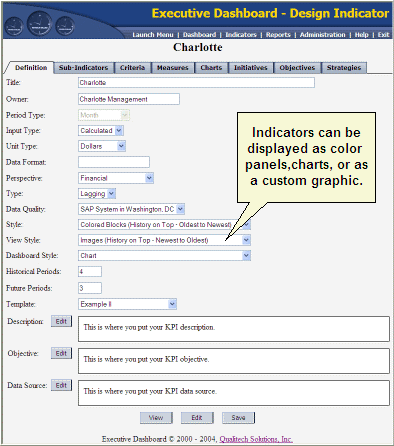Open the Type Lagging dropdown
The image size is (394, 446).
tap(97, 194)
